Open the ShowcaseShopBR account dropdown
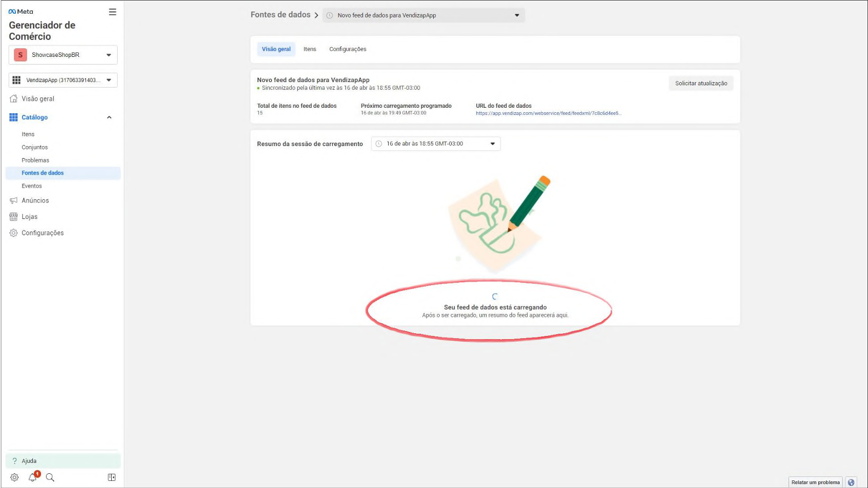Viewport: 868px width, 488px height. 108,55
